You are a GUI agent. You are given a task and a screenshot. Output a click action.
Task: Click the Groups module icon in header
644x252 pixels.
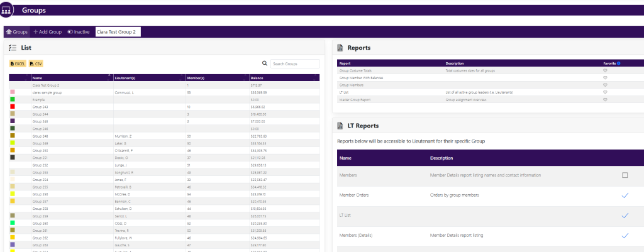7,10
